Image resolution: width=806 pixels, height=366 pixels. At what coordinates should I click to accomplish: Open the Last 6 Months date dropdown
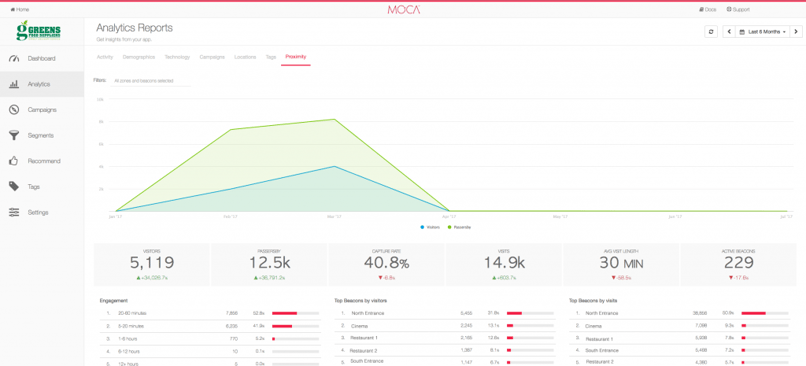[762, 32]
